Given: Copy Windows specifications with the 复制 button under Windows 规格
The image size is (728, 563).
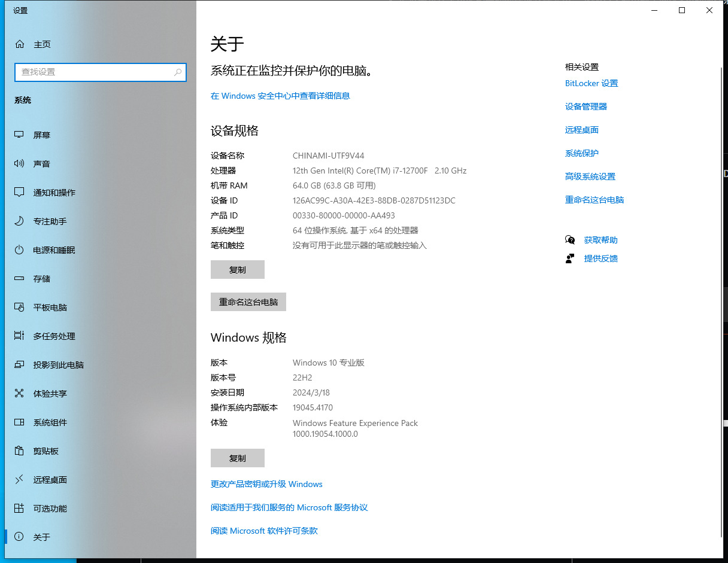Looking at the screenshot, I should [238, 458].
